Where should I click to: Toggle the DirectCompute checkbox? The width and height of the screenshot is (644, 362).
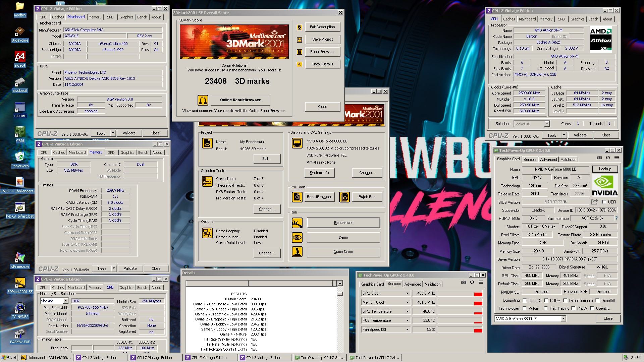(x=565, y=301)
